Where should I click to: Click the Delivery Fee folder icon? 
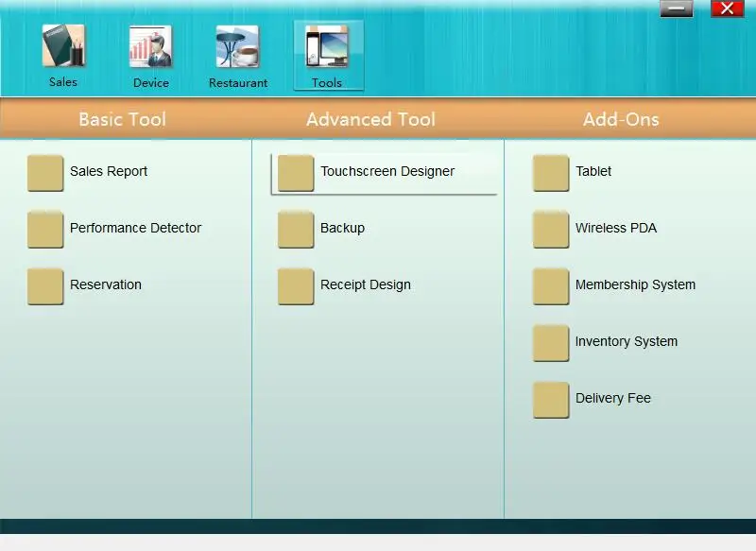pyautogui.click(x=551, y=400)
